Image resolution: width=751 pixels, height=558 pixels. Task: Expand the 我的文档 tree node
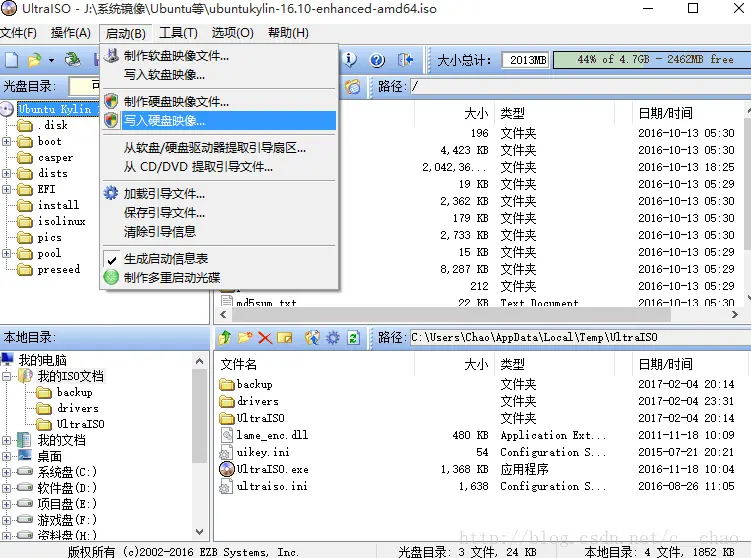click(x=6, y=440)
